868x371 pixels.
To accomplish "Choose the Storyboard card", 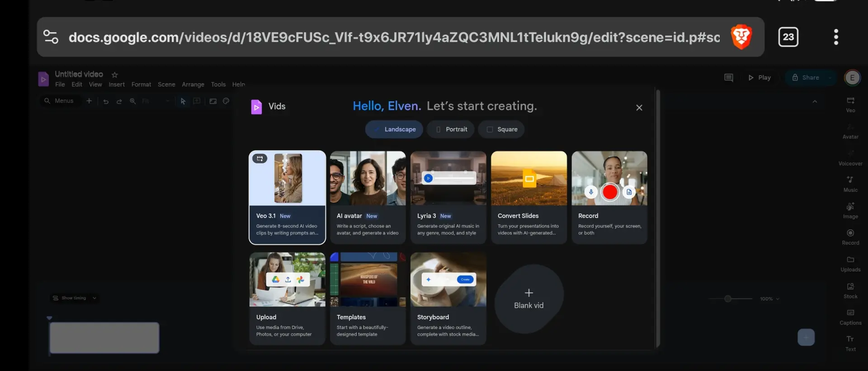I will coord(448,299).
